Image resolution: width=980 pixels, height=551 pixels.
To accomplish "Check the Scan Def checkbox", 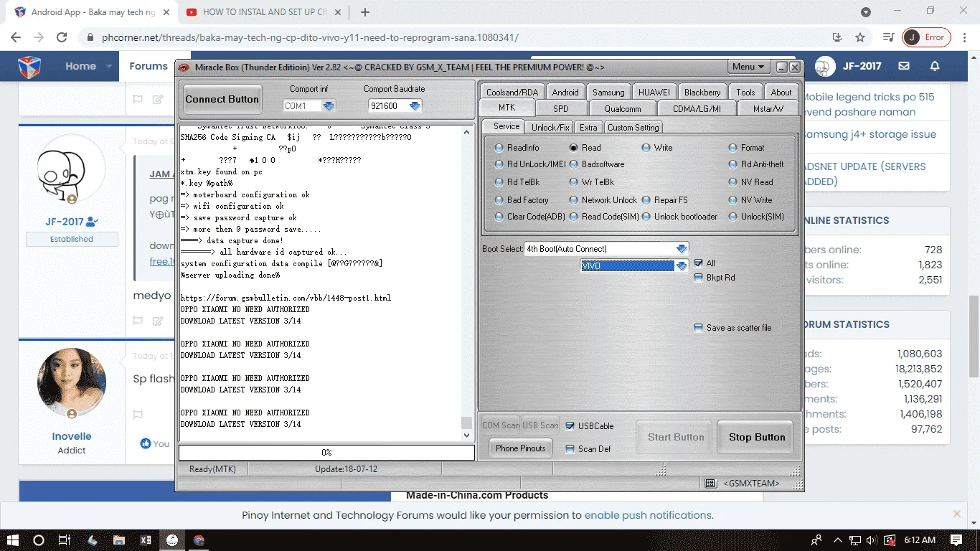I will tap(570, 449).
